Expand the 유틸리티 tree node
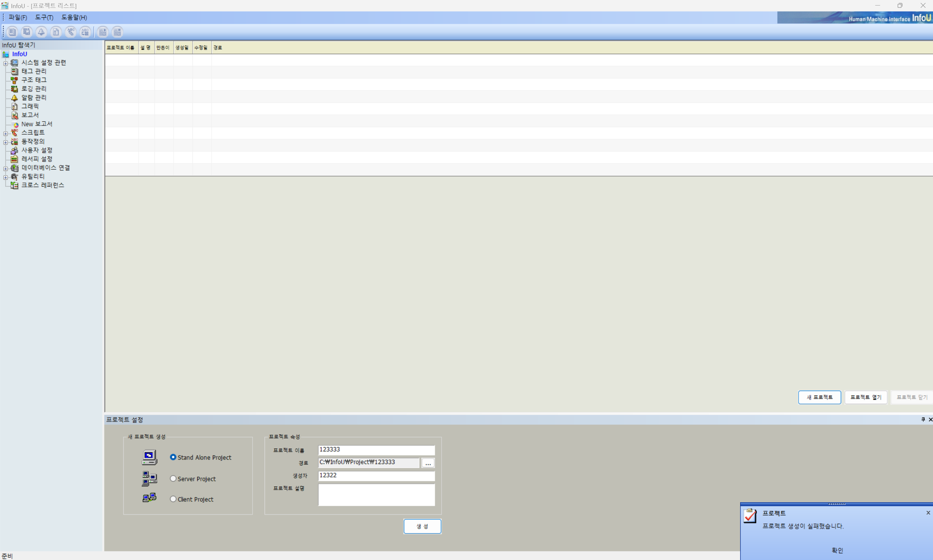This screenshot has height=560, width=933. tap(6, 177)
